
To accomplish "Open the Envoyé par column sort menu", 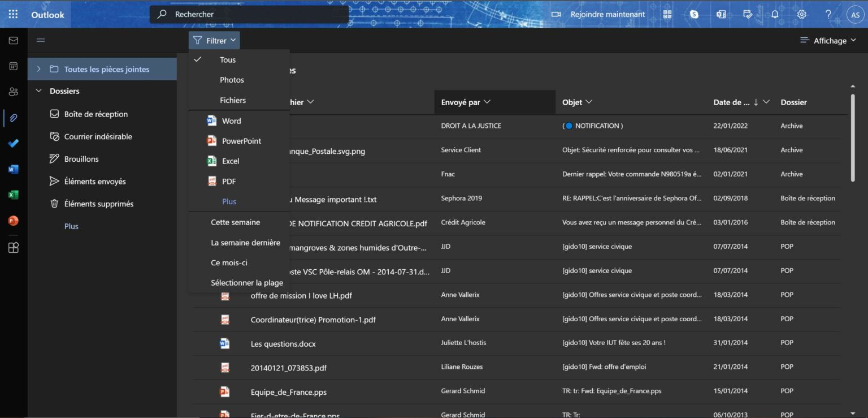I will pos(464,102).
